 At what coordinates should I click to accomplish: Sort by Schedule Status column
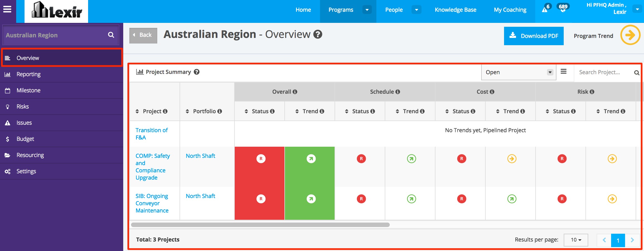coord(347,111)
